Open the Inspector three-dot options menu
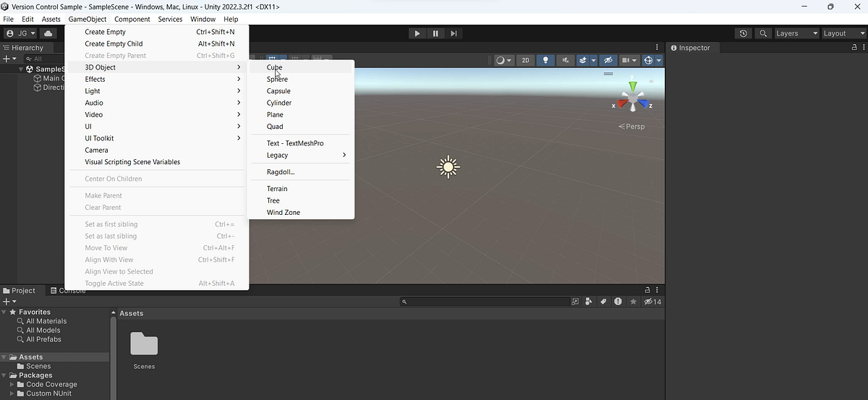Viewport: 868px width, 400px height. tap(863, 48)
